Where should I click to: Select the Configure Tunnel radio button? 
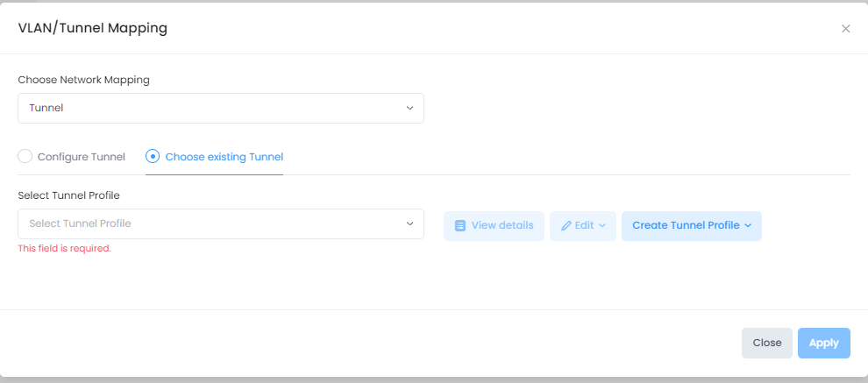[25, 157]
